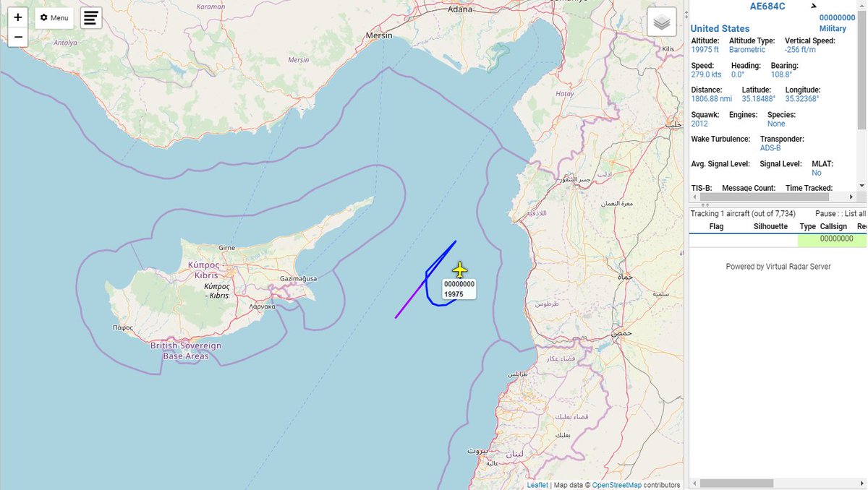
Task: Open the OpenStreetMap contributors link
Action: [617, 485]
